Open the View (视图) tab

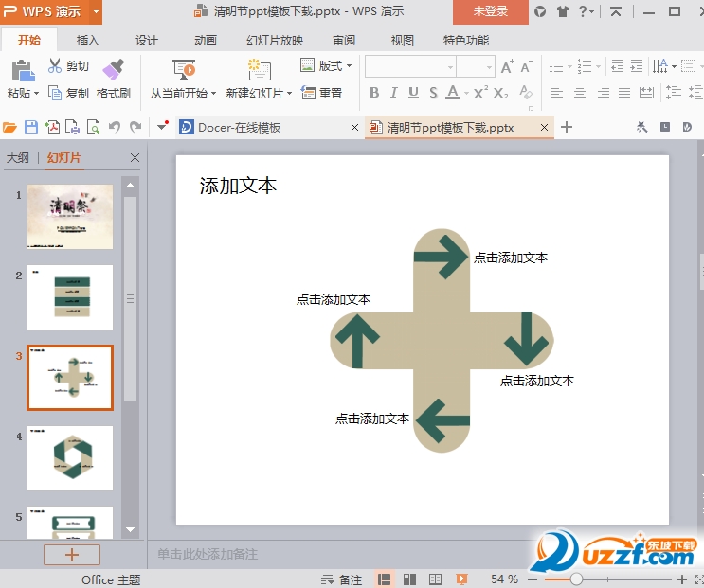click(403, 41)
